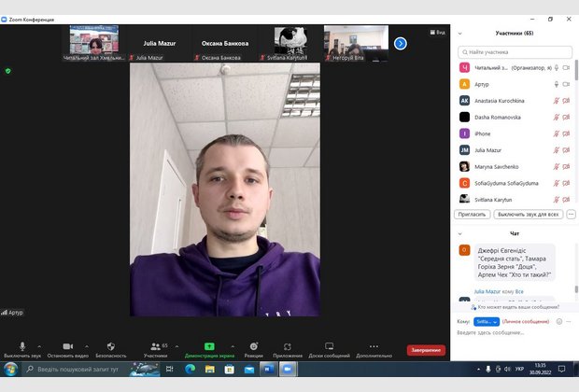
Task: Open the Windows Start button
Action: tap(10, 369)
